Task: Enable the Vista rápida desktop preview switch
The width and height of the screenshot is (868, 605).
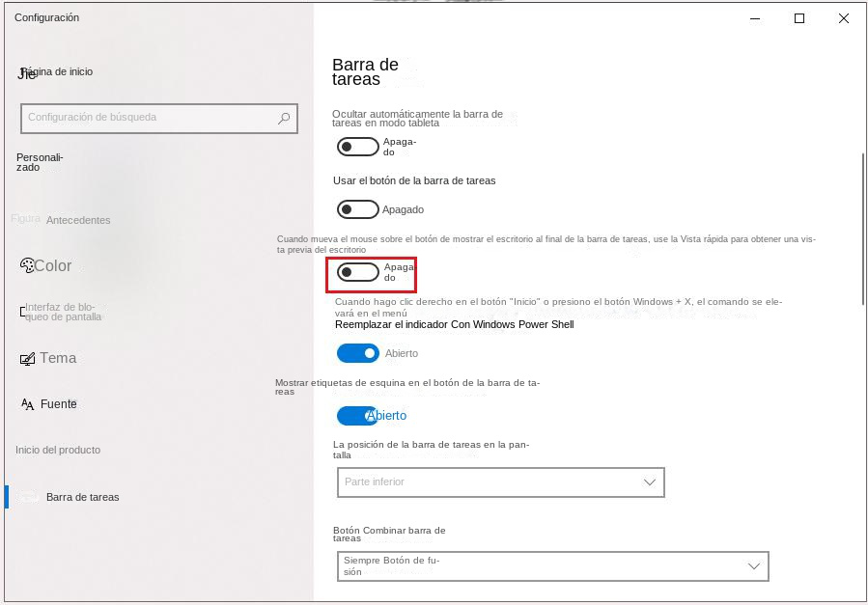Action: click(x=357, y=272)
